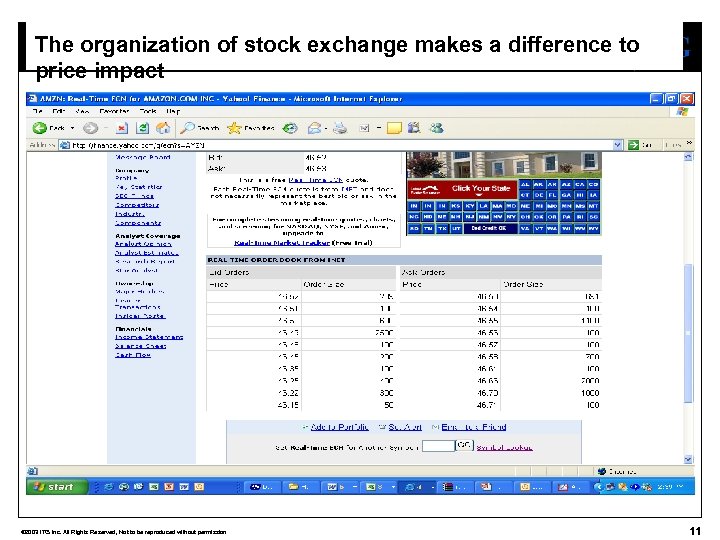720x540 pixels.
Task: Open the Favorites star toolbar button
Action: coord(251,128)
